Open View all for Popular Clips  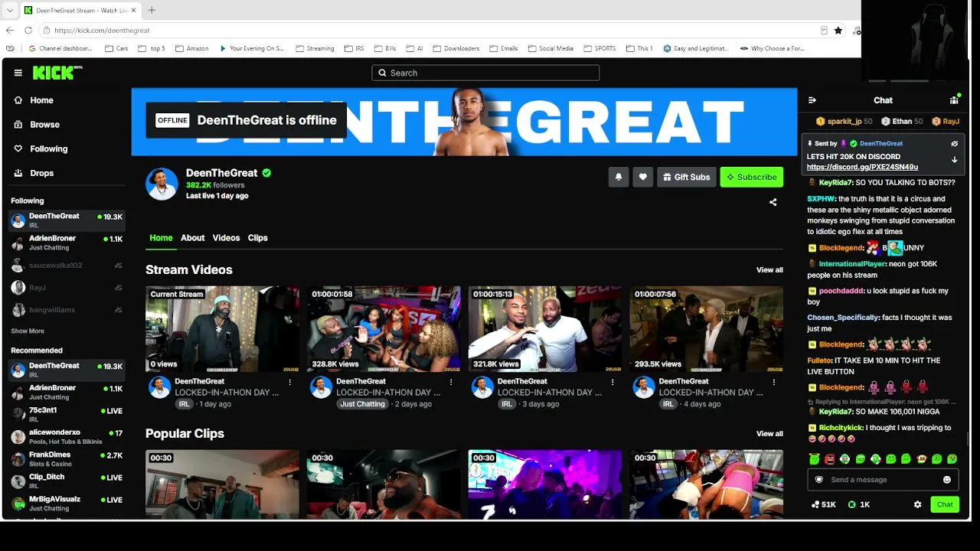pos(769,434)
